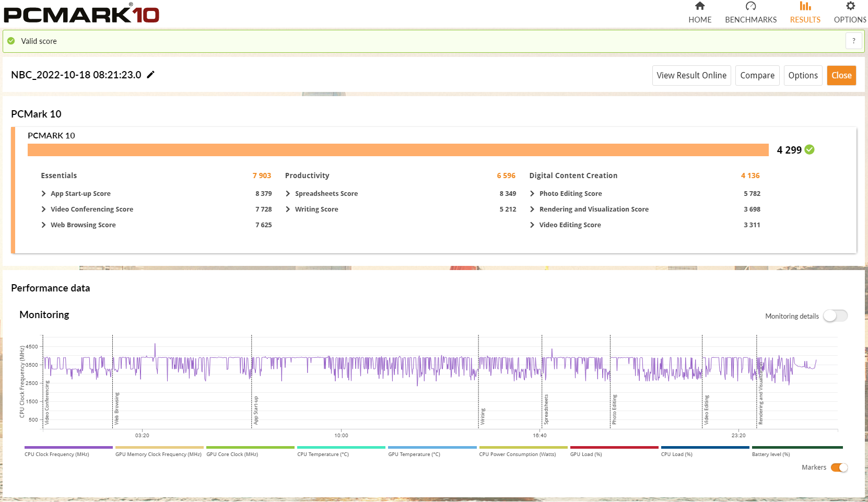Screen dimensions: 868x502
Task: Click the Essentials score 7 903
Action: pyautogui.click(x=262, y=176)
